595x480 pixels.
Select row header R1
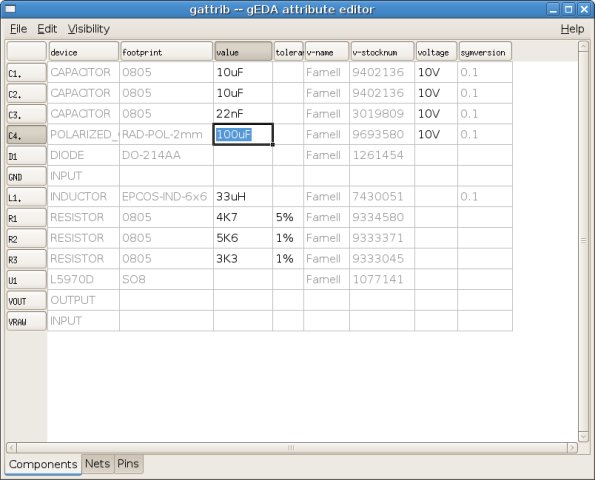click(26, 217)
